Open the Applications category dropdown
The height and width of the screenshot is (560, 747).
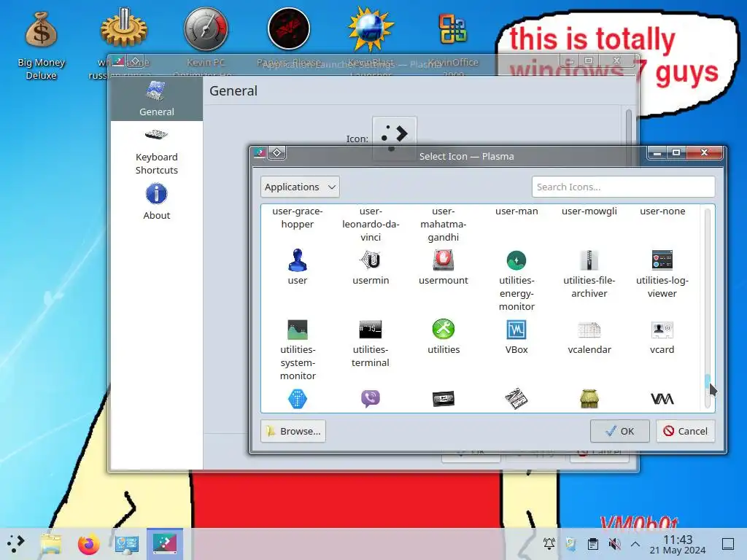pyautogui.click(x=300, y=187)
